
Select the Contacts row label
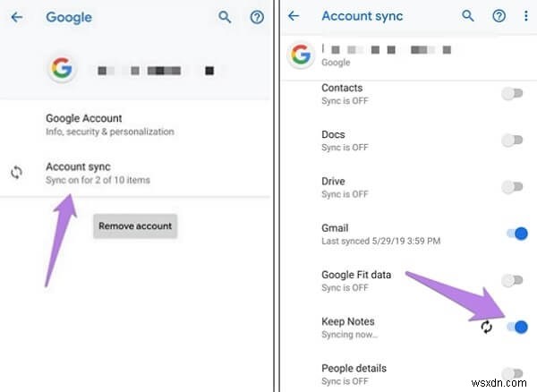pyautogui.click(x=342, y=88)
